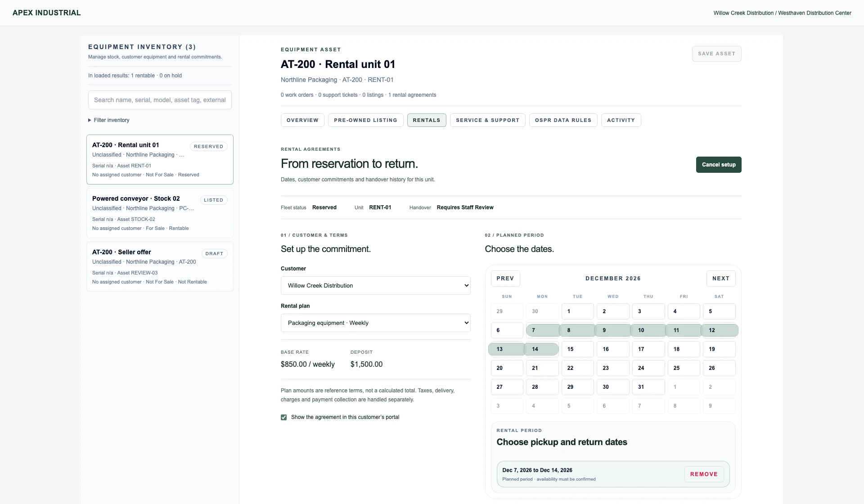Select December 7 in calendar

(x=542, y=330)
